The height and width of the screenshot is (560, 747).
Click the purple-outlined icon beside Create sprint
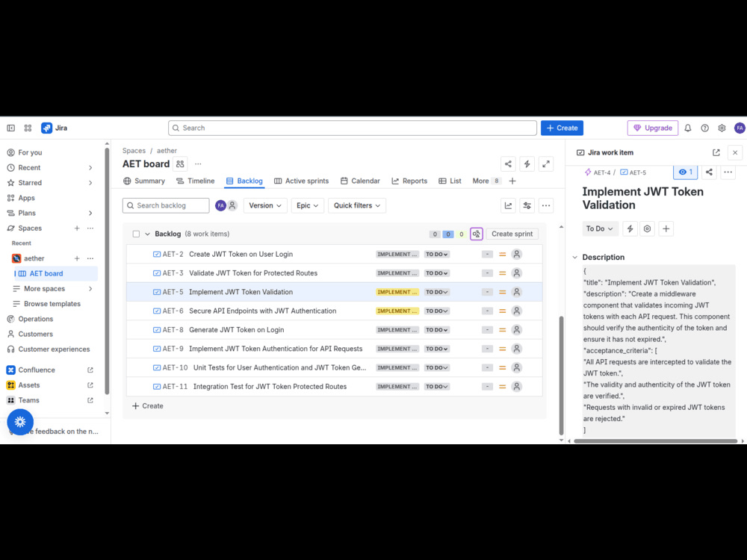tap(477, 234)
